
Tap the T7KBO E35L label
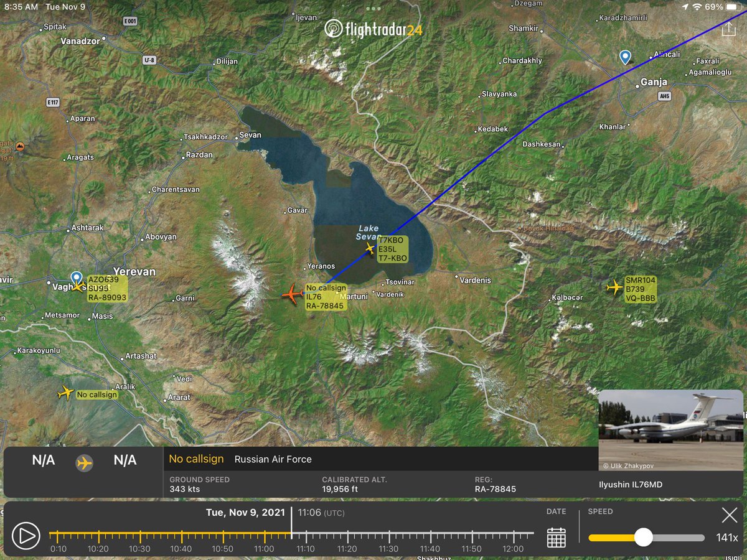coord(392,249)
